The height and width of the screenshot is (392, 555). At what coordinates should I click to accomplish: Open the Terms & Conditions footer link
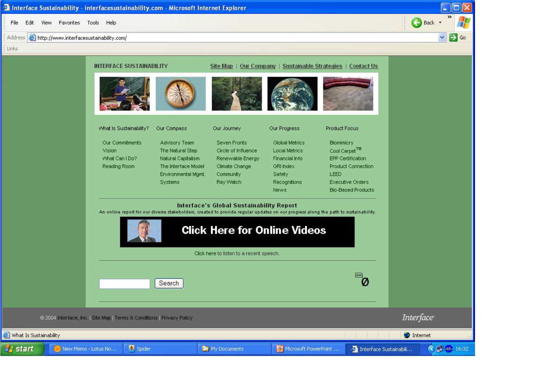coord(136,318)
